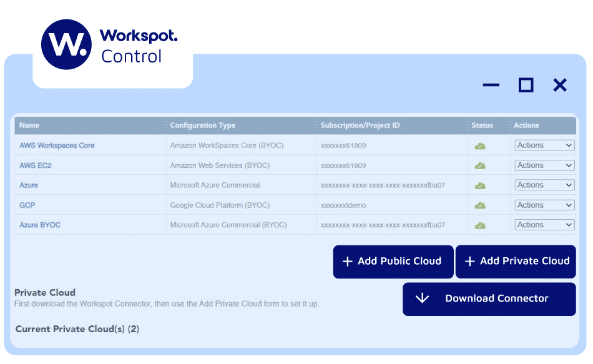Select subscription ID xxxxxxxtdemo
The image size is (593, 364).
tap(343, 205)
